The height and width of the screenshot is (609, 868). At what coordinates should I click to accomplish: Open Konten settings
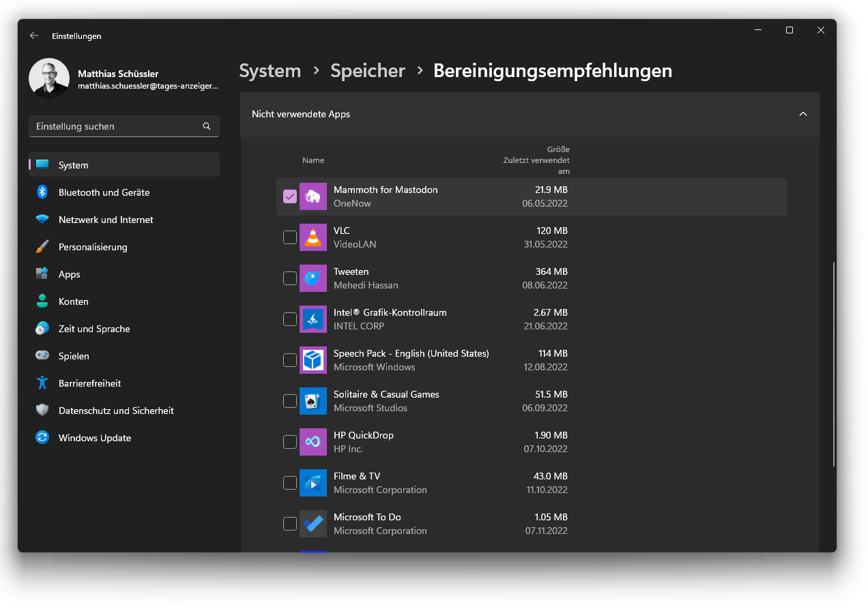pos(124,301)
